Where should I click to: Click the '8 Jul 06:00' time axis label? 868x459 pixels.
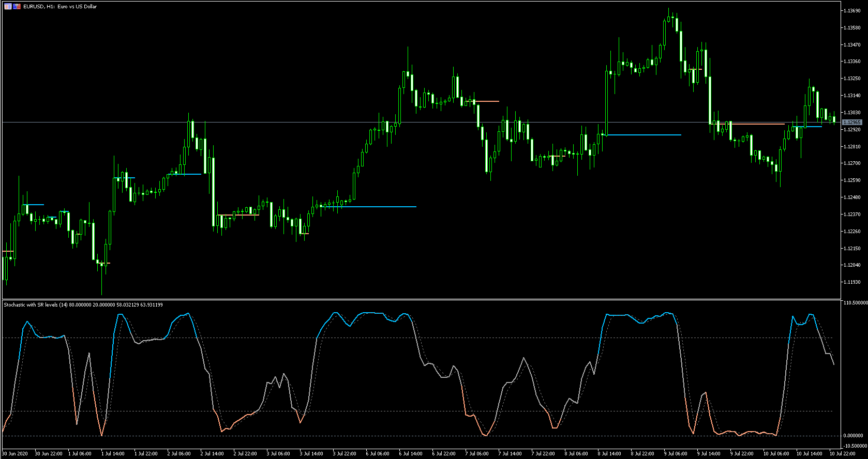[576, 454]
